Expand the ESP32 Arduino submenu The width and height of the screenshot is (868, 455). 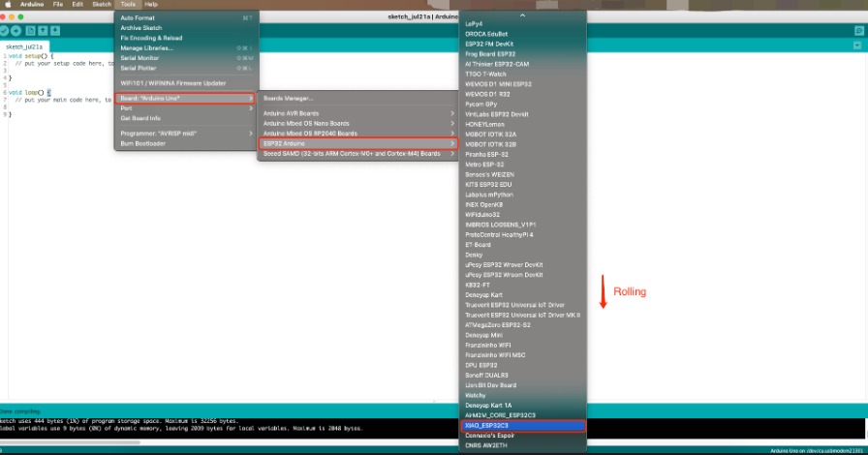pos(357,143)
